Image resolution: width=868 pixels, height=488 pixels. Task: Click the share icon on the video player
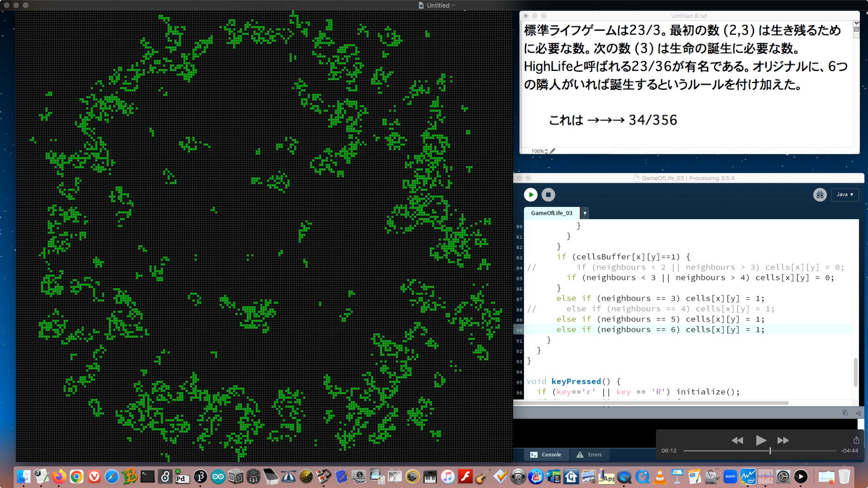(x=856, y=440)
